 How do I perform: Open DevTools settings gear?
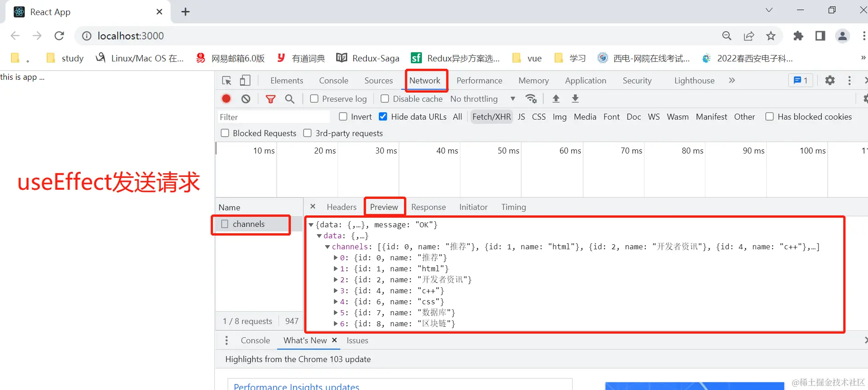[830, 81]
